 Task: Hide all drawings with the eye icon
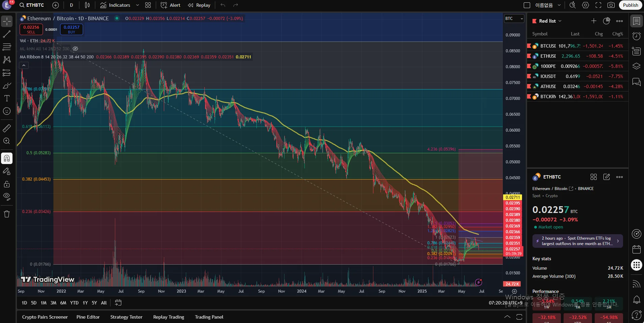click(x=7, y=197)
